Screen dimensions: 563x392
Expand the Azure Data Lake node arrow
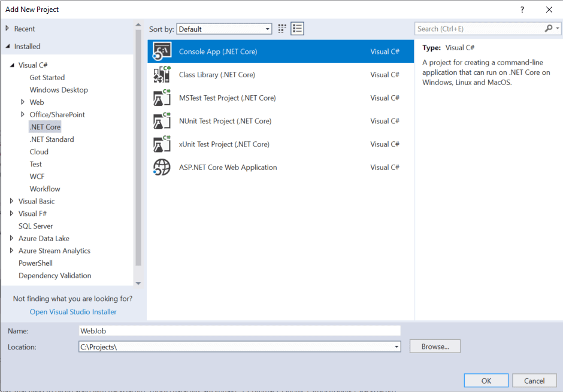tap(11, 238)
